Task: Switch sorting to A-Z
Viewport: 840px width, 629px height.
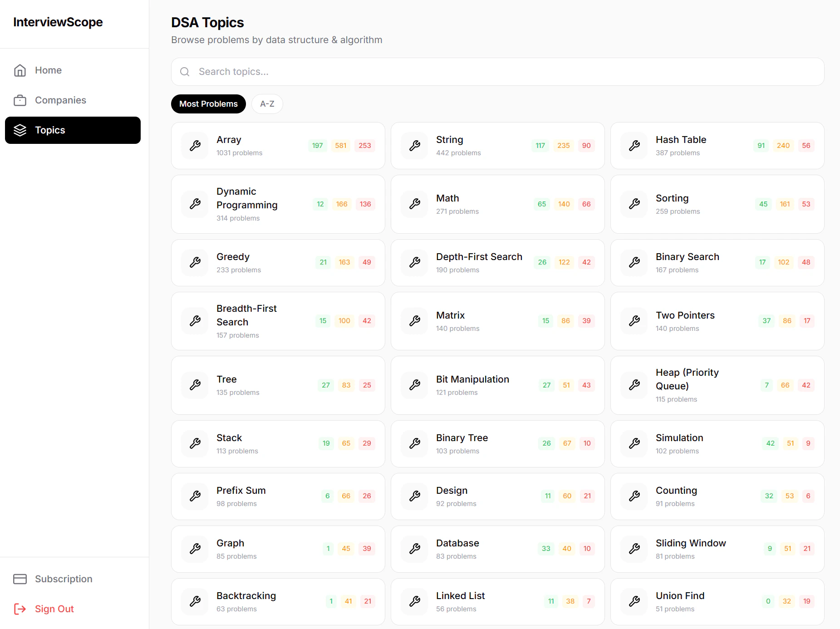Action: [x=267, y=104]
